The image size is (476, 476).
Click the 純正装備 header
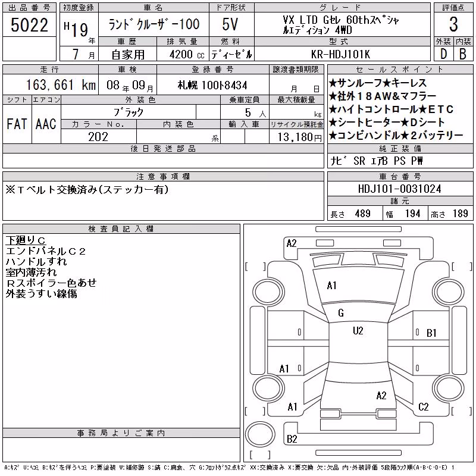click(x=400, y=148)
